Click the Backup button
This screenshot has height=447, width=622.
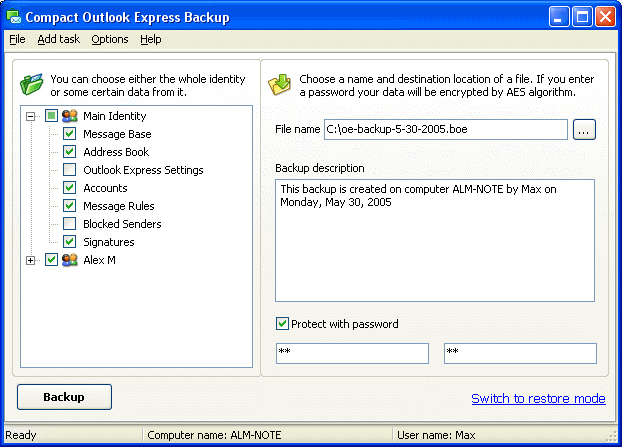(64, 397)
